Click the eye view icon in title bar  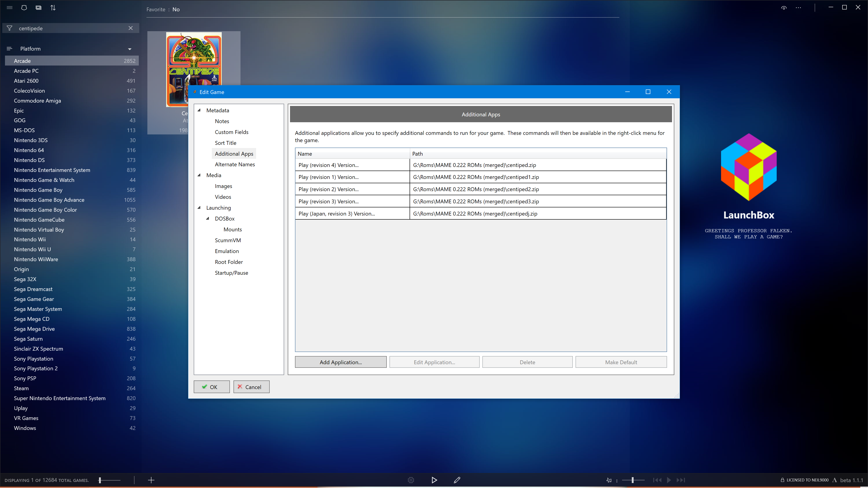(x=784, y=8)
